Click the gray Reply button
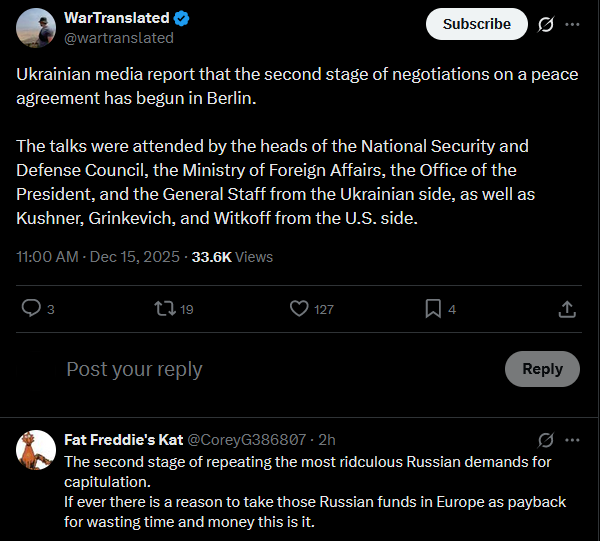 (542, 369)
